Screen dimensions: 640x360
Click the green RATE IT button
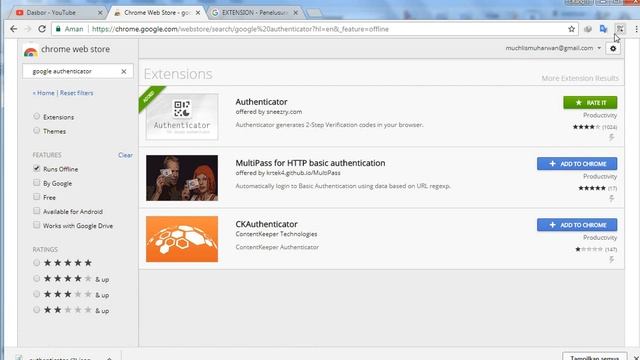click(590, 102)
